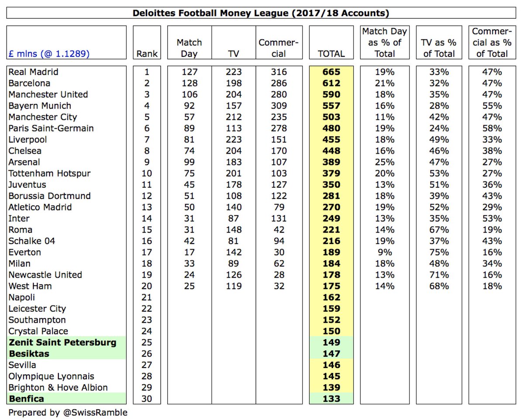This screenshot has width=524, height=420.
Task: Click the Prepared by @SwissRamble credit
Action: pyautogui.click(x=68, y=413)
